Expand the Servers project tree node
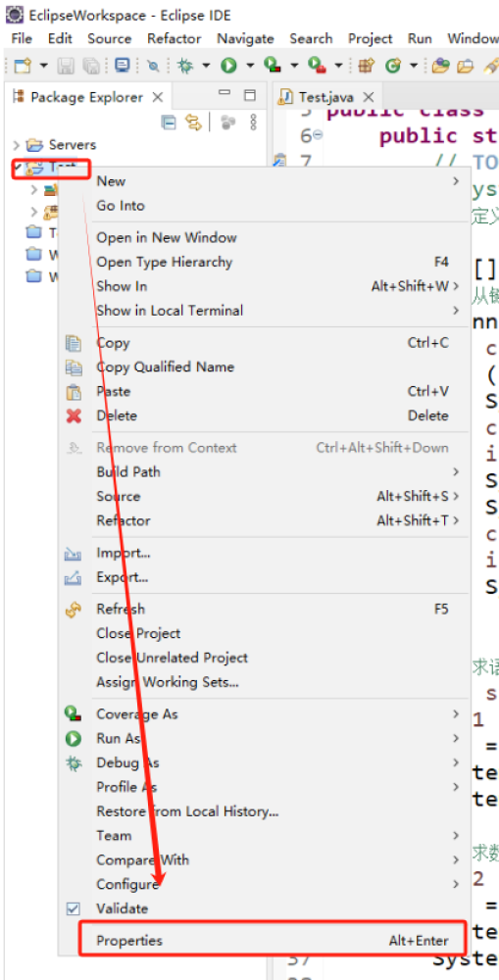 pyautogui.click(x=17, y=145)
